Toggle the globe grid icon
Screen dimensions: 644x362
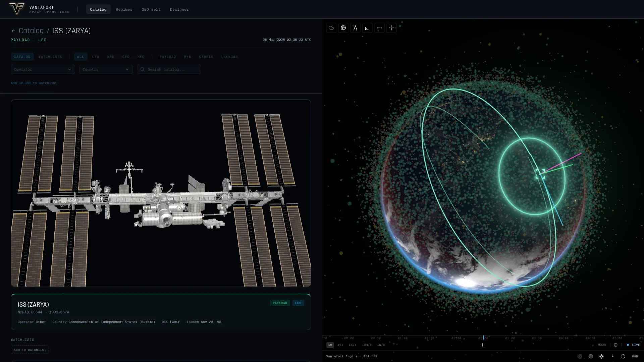coord(343,28)
